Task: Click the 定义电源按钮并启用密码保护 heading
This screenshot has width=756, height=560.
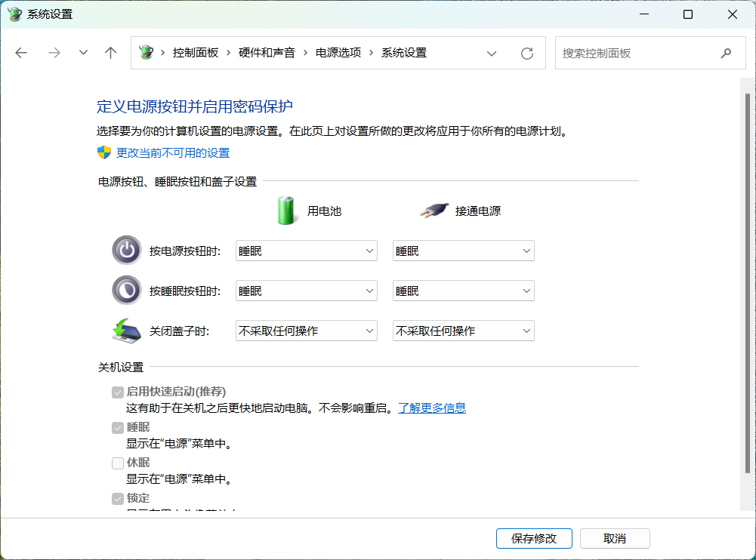Action: pyautogui.click(x=195, y=106)
